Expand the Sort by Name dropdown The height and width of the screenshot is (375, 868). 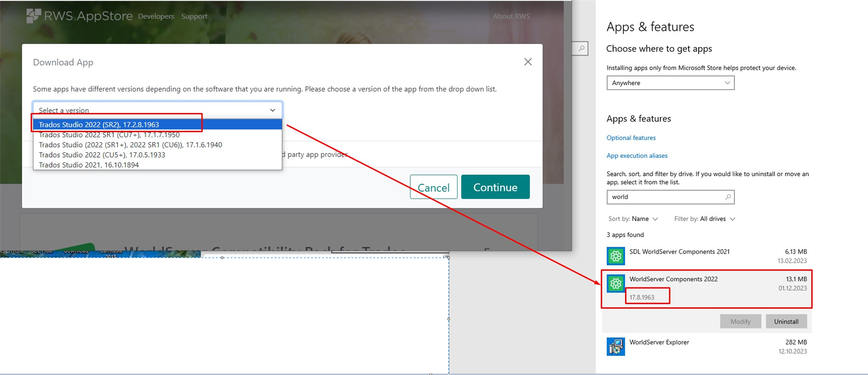[633, 219]
